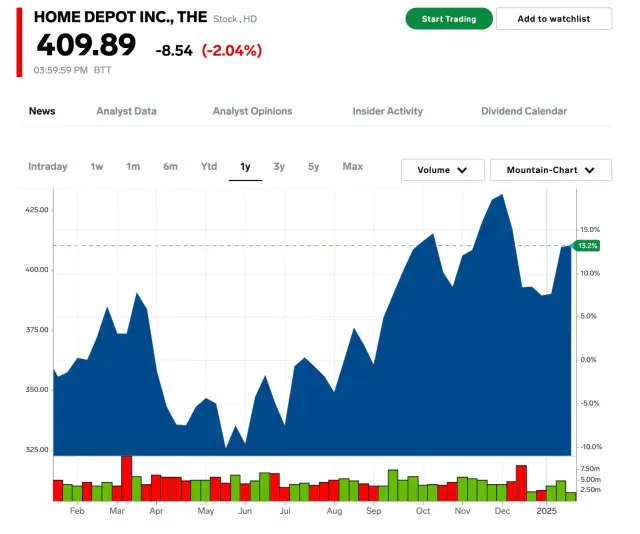This screenshot has height=534, width=640.
Task: Open the News tab
Action: coord(42,111)
